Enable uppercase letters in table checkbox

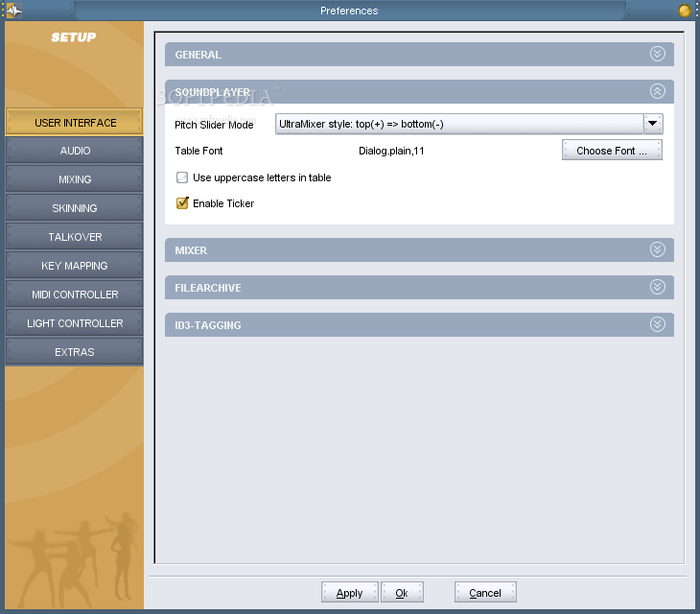pyautogui.click(x=182, y=177)
